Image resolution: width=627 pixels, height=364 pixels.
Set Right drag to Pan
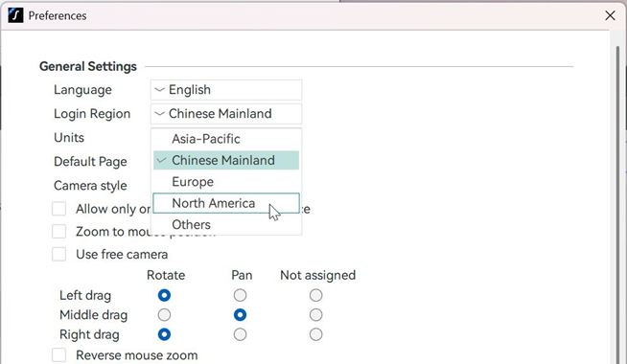pos(240,334)
